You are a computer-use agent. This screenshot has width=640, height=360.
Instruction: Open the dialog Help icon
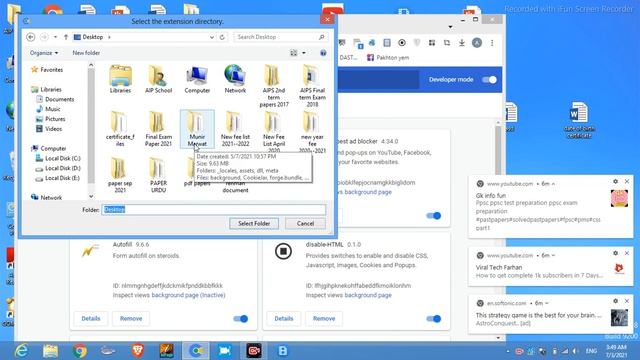point(323,53)
